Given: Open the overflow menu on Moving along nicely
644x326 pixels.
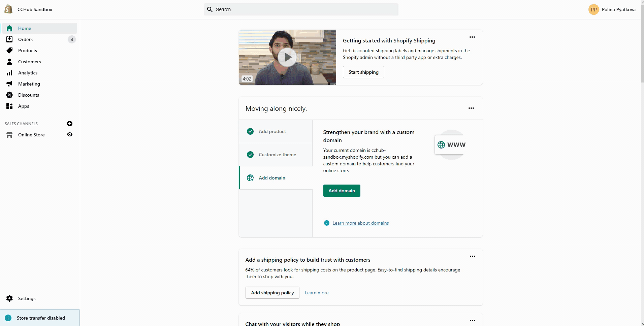Looking at the screenshot, I should coord(471,108).
